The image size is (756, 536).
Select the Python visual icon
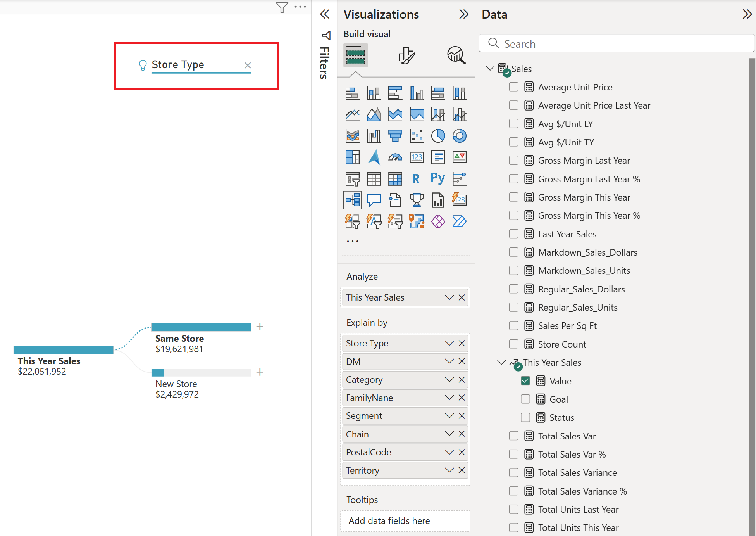(x=437, y=178)
